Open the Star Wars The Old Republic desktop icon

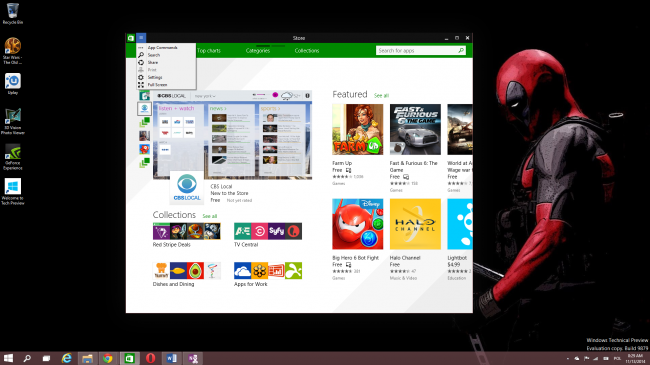13,51
